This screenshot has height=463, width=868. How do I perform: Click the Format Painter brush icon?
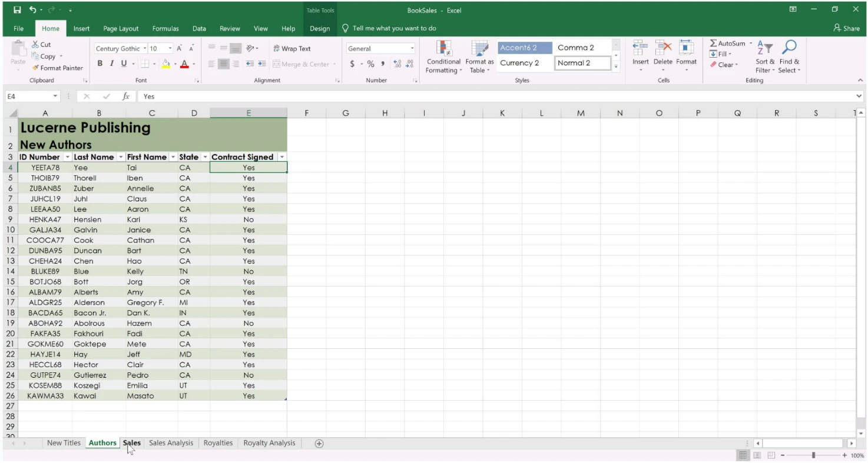pos(36,68)
